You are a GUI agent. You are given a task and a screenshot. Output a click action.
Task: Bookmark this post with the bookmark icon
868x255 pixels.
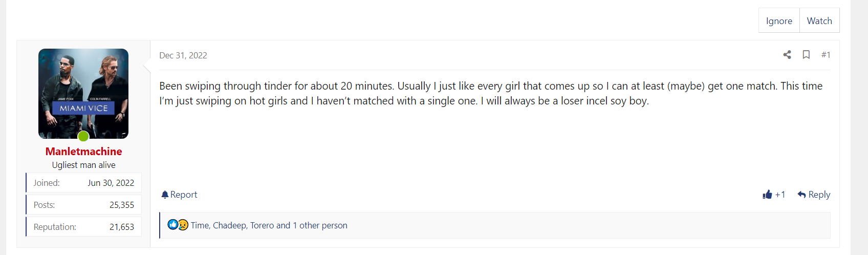click(x=806, y=55)
